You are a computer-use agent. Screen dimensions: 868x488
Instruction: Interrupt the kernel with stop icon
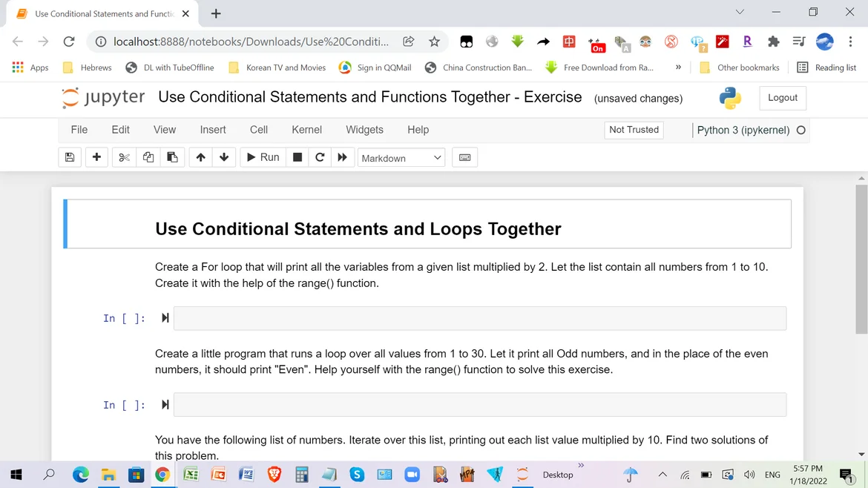[x=297, y=157]
